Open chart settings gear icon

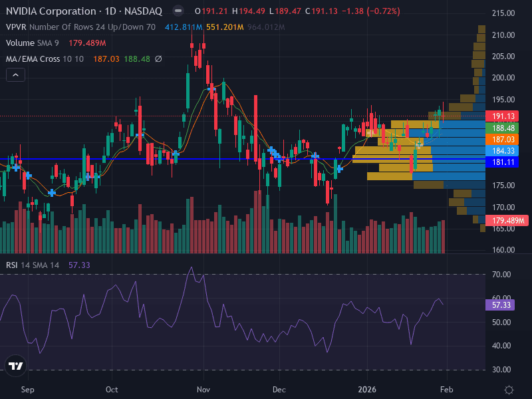click(509, 390)
